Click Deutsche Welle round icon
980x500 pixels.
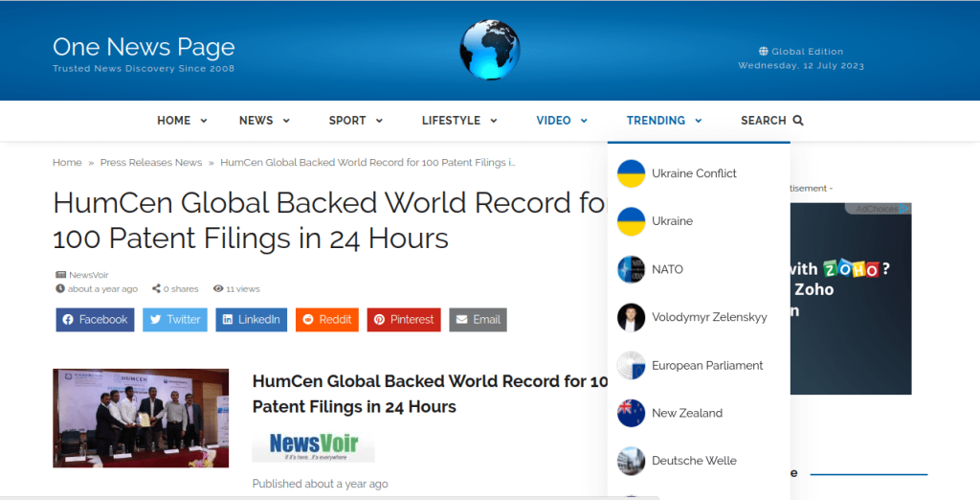[x=632, y=461]
